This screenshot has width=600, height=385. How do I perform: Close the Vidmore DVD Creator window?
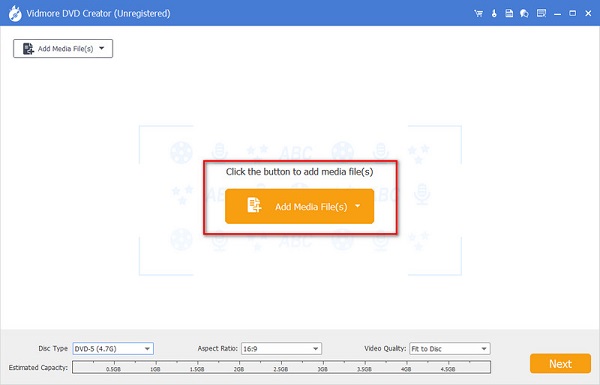coord(589,13)
